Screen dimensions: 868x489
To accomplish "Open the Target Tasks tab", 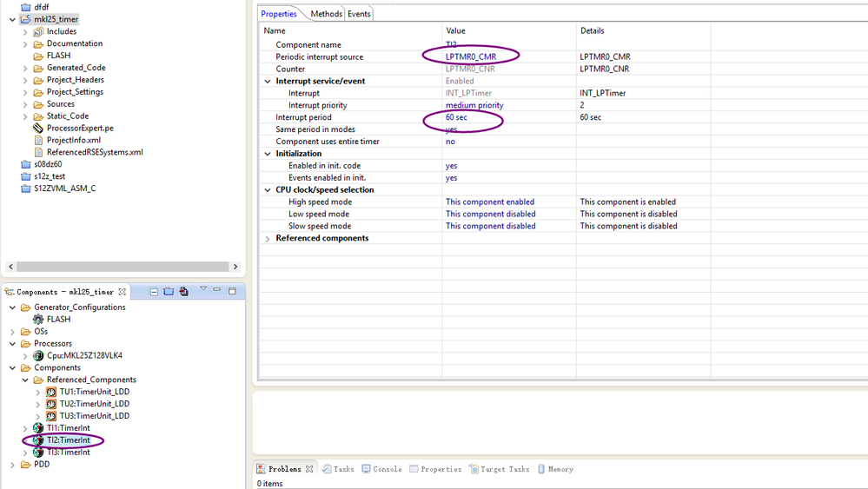I will tap(500, 469).
